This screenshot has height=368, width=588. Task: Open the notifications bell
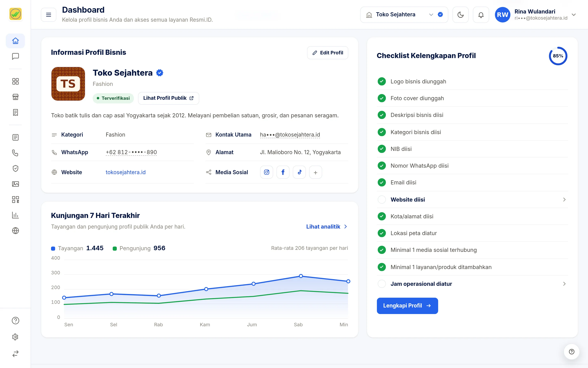pos(481,15)
